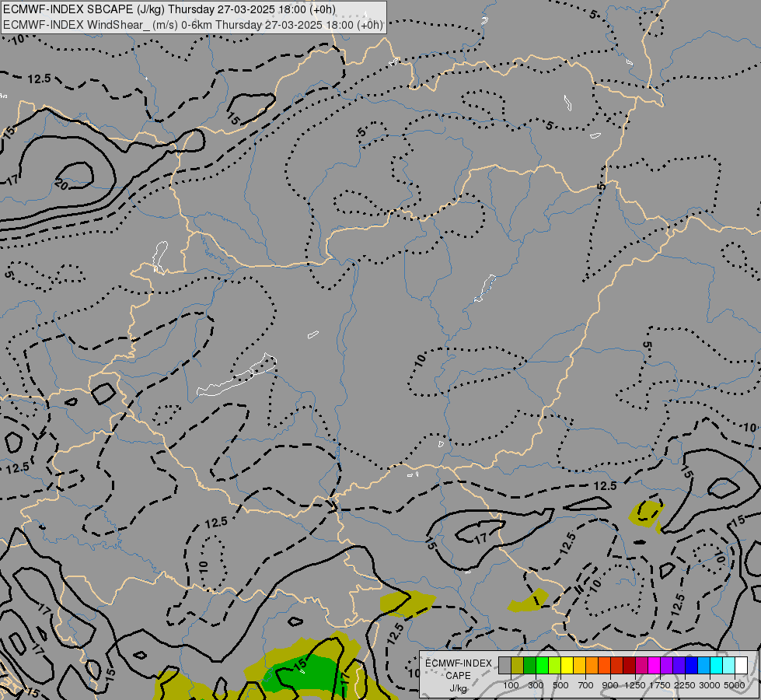Click the lime yellow-green legend swatch
761x700 pixels.
(x=555, y=665)
